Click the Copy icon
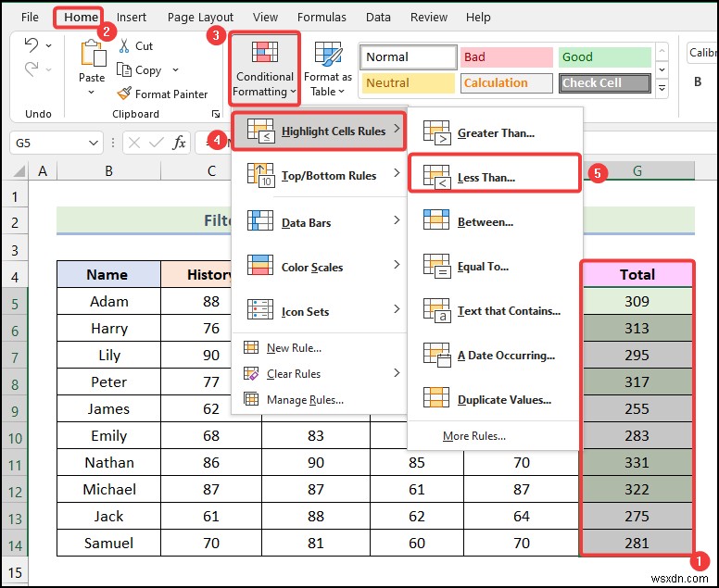The image size is (719, 588). tap(124, 69)
